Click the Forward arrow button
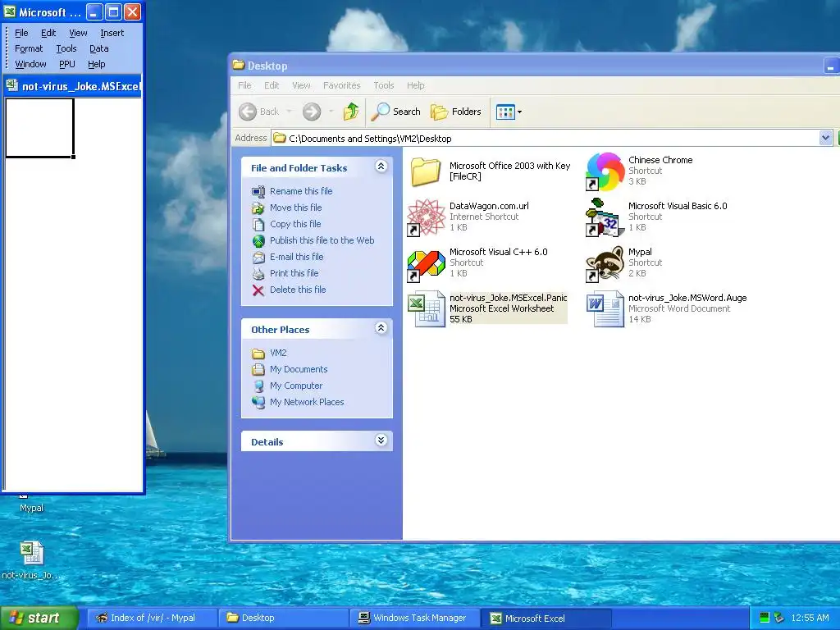The image size is (840, 630). 311,112
